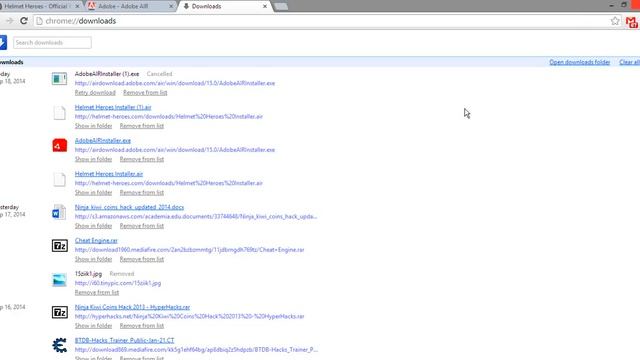This screenshot has height=360, width=640.
Task: Click the image thumbnail icon for 15ziik1.jpg
Action: tap(60, 280)
